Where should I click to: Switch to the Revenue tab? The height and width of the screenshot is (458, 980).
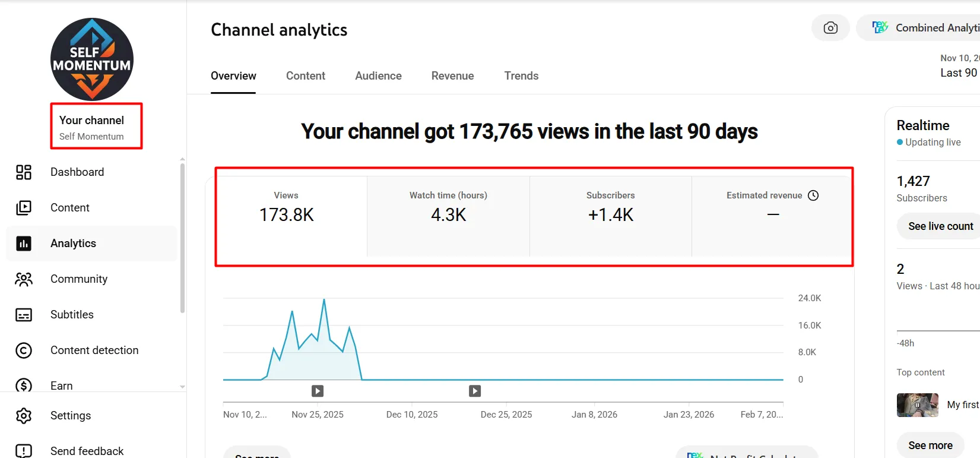[452, 76]
